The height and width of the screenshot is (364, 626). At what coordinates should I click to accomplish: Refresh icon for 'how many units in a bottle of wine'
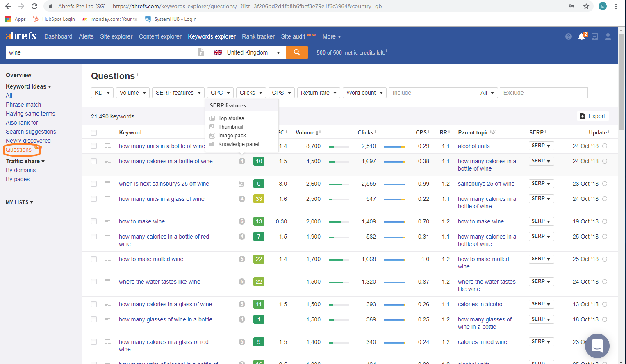605,146
